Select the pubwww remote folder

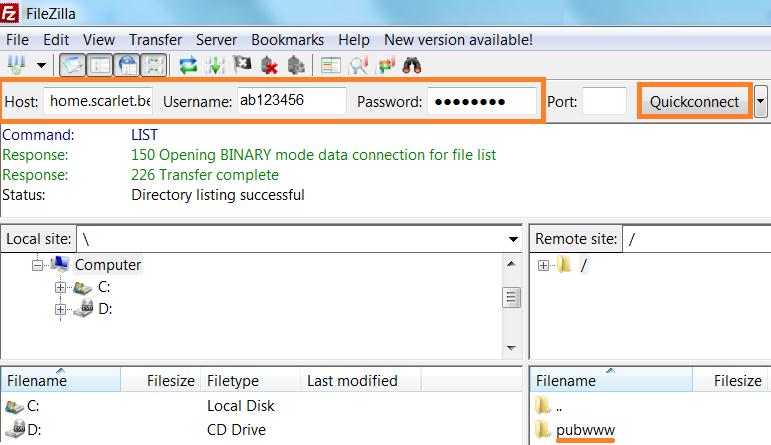tap(585, 430)
